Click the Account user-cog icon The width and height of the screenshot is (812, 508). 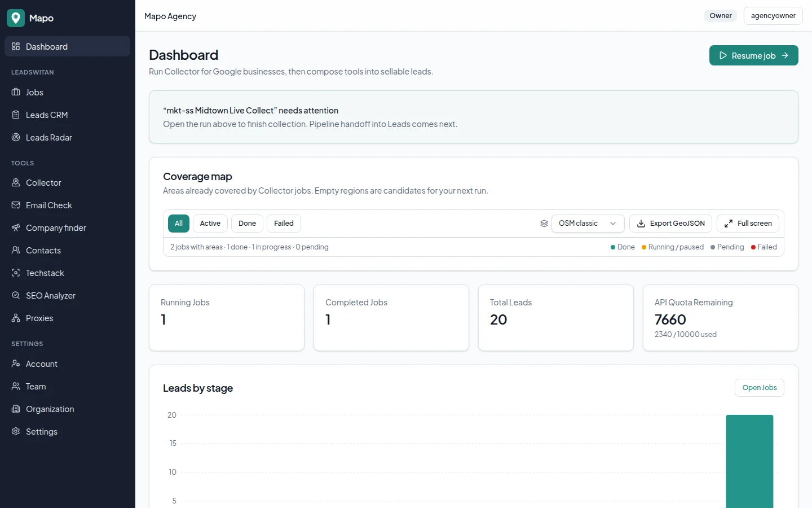pos(16,364)
